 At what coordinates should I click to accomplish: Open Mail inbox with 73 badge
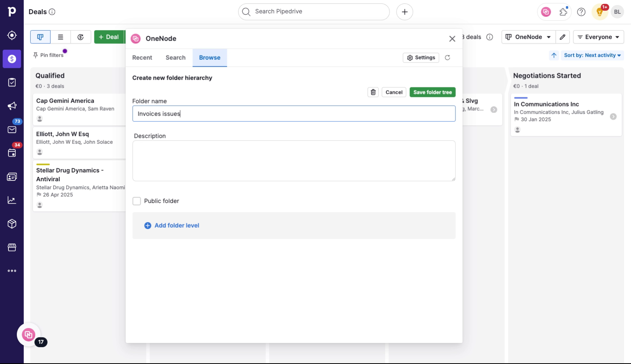12,130
